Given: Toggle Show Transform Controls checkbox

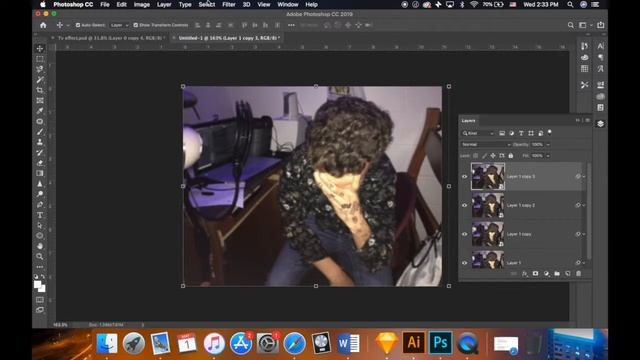Looking at the screenshot, I should pos(136,25).
